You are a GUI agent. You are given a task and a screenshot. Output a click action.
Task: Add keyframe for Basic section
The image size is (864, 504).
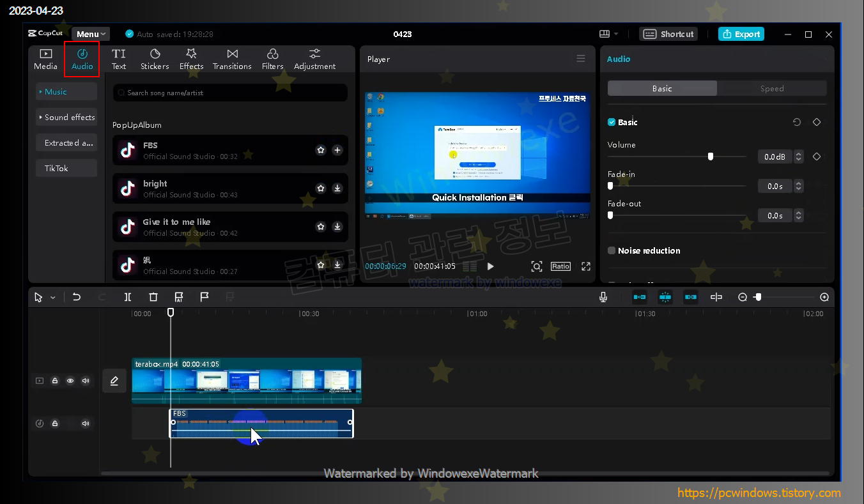pyautogui.click(x=817, y=122)
